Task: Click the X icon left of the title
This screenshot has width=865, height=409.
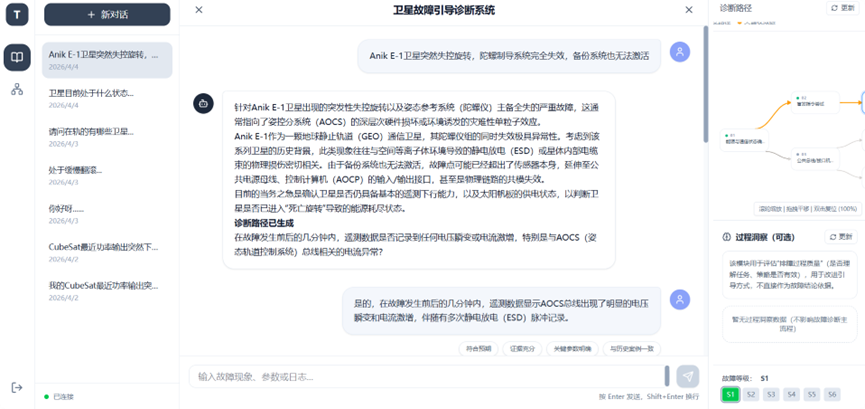Action: point(199,9)
